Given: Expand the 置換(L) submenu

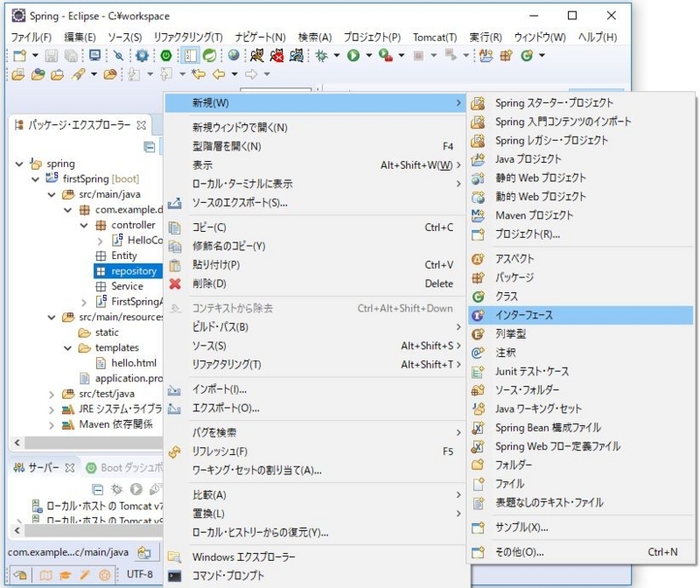Looking at the screenshot, I should (458, 514).
